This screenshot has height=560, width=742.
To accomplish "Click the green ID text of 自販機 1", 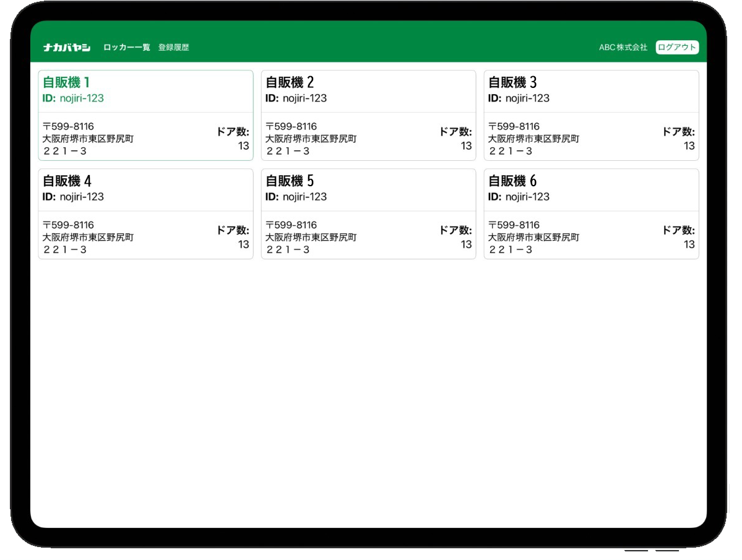I will [73, 98].
